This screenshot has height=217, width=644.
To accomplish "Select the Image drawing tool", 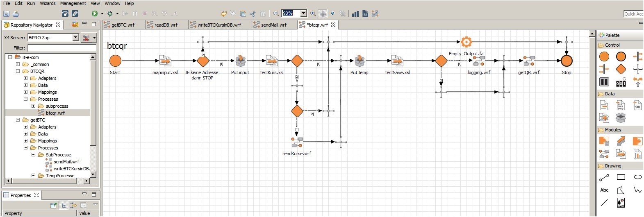I will pos(621,202).
